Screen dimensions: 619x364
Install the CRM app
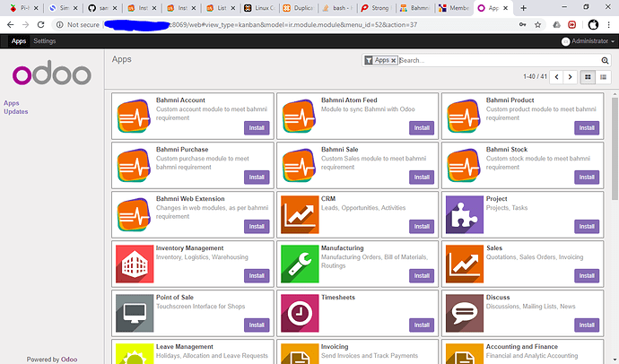pyautogui.click(x=422, y=226)
